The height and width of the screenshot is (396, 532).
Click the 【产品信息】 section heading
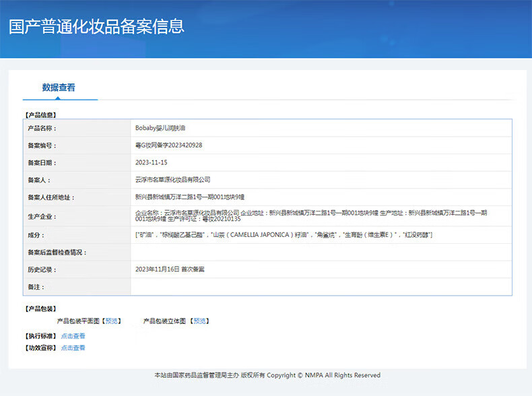[x=40, y=115]
